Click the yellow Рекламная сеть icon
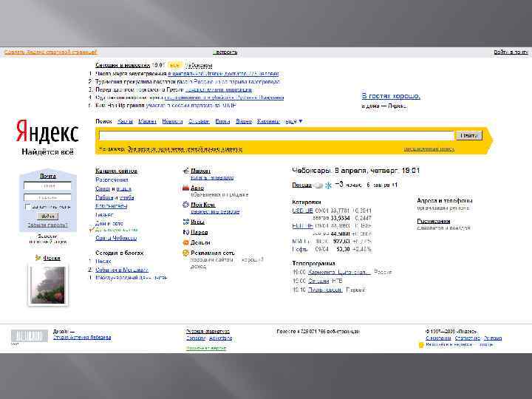 185,253
